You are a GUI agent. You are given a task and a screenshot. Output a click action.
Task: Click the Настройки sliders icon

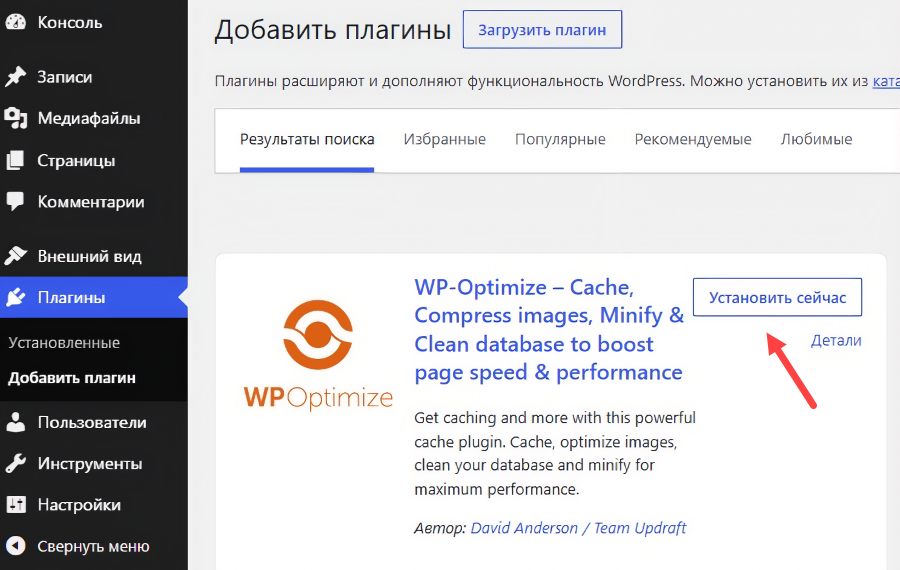[x=15, y=505]
